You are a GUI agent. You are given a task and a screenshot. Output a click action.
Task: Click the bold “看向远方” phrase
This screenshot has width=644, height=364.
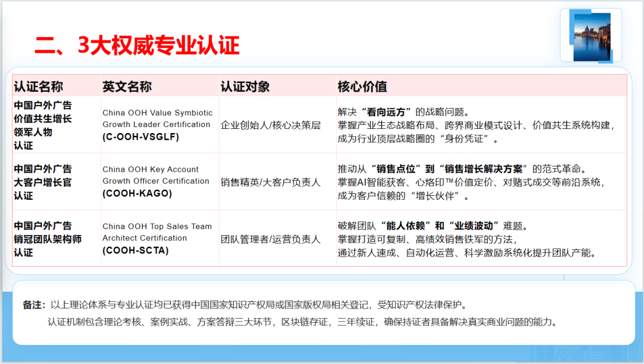coord(389,112)
